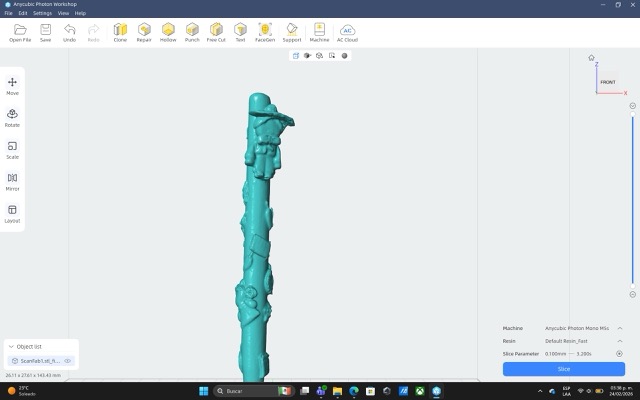
Task: Select the Rotate tool
Action: (x=12, y=118)
